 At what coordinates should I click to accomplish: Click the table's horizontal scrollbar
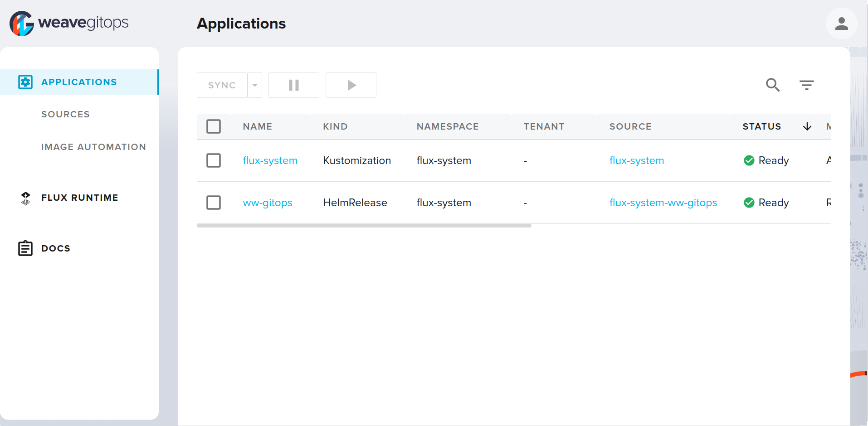(x=364, y=225)
